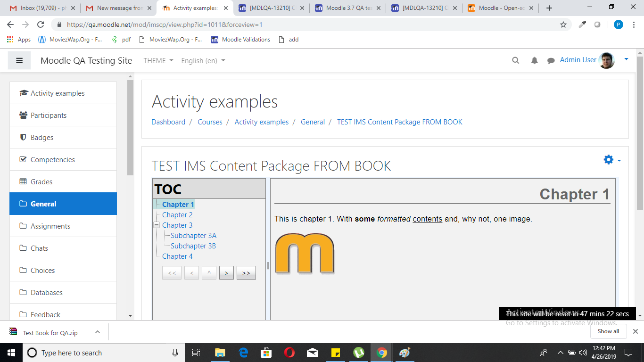The image size is (644, 362).
Task: Click the Apps bookmarks icon
Action: (10, 40)
